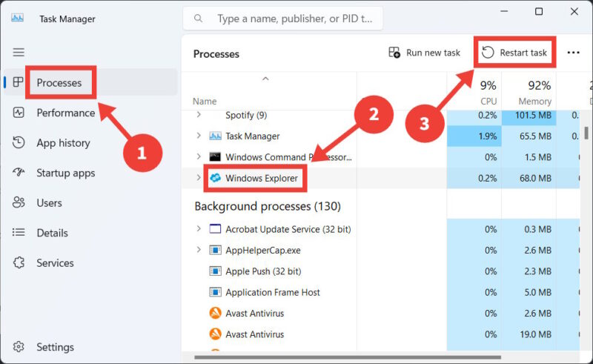593x364 pixels.
Task: Switch to the Processes tab
Action: pos(59,82)
